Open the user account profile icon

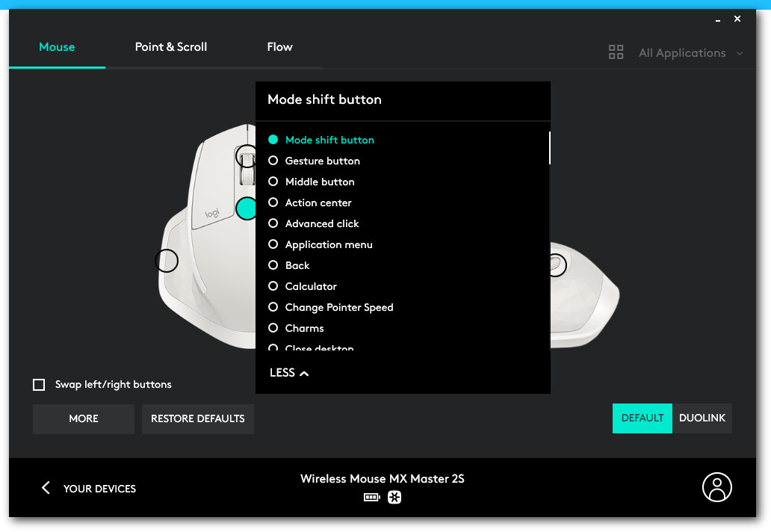coord(717,487)
